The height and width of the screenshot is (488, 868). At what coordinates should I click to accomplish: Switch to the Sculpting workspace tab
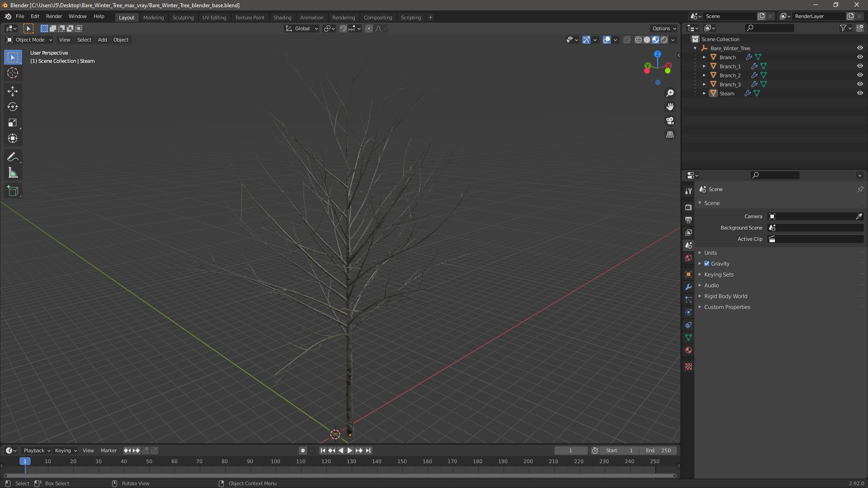coord(183,18)
